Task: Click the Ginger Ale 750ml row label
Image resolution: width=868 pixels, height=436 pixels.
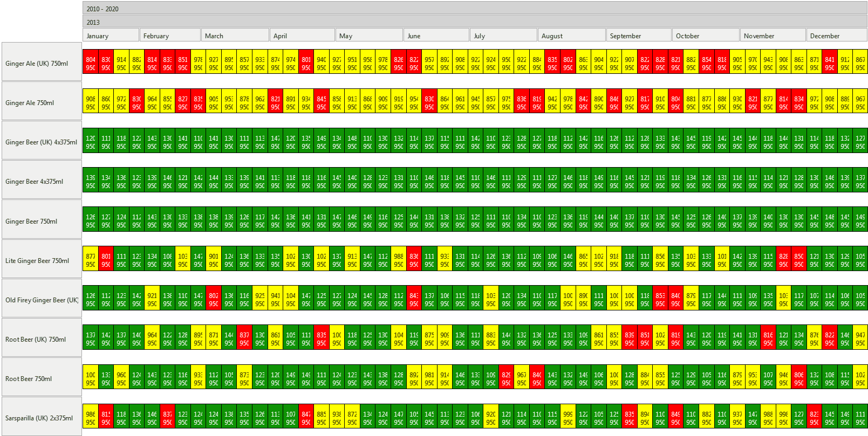Action: (42, 102)
